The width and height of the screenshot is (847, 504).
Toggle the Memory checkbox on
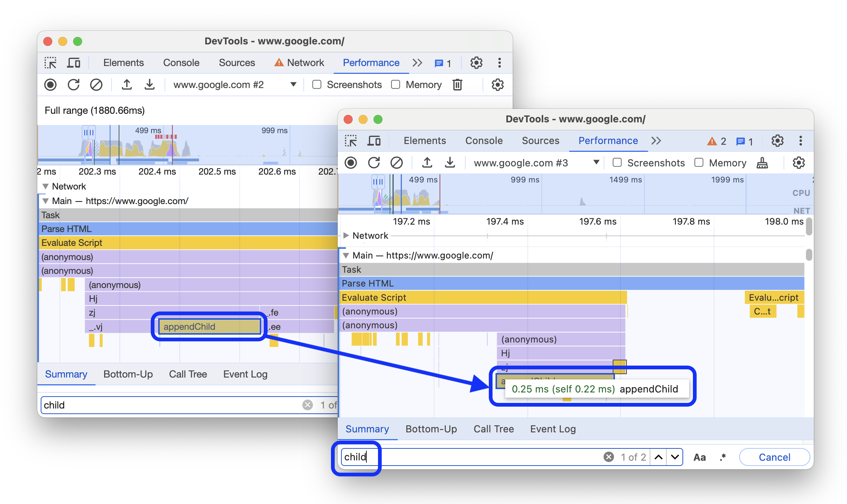pyautogui.click(x=697, y=163)
